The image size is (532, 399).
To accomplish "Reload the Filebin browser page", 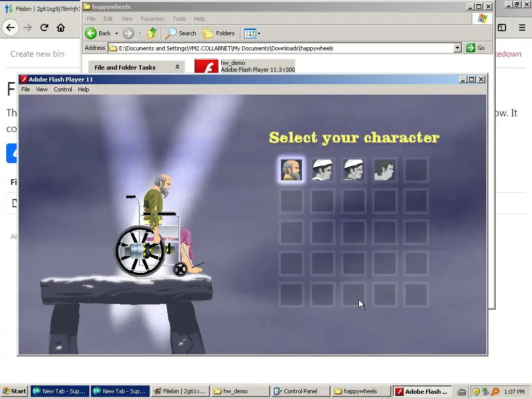I will pyautogui.click(x=44, y=28).
